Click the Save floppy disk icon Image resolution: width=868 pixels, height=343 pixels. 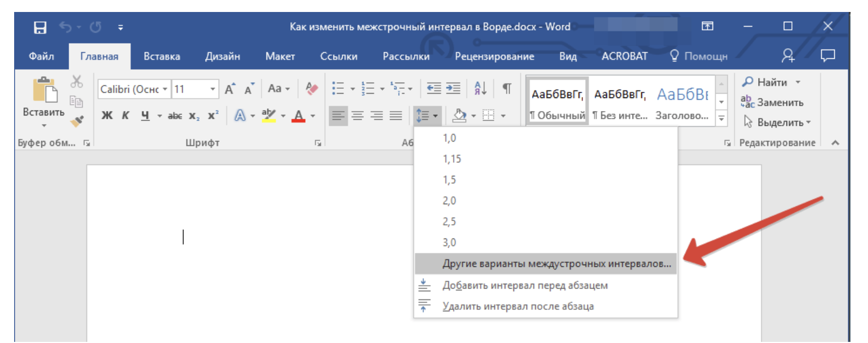(x=40, y=27)
